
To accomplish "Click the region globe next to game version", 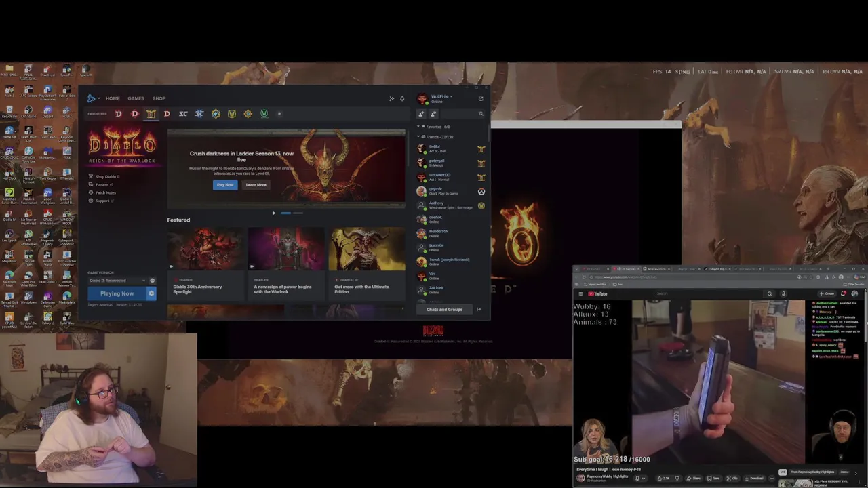I will (x=152, y=281).
